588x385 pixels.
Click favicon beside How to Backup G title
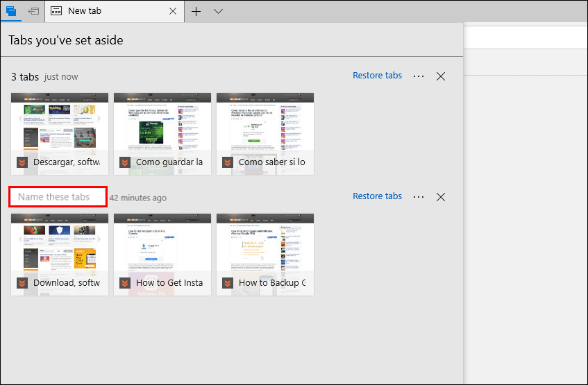pos(228,283)
